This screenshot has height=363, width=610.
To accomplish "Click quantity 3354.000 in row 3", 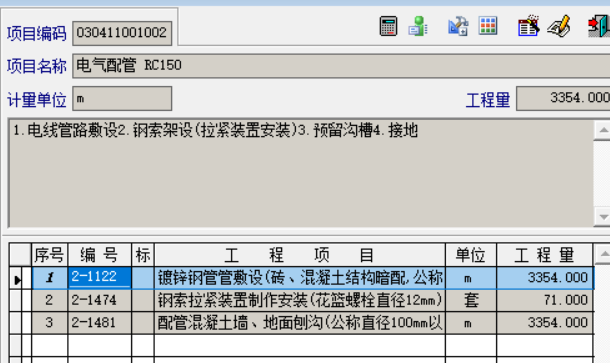I will [x=545, y=323].
